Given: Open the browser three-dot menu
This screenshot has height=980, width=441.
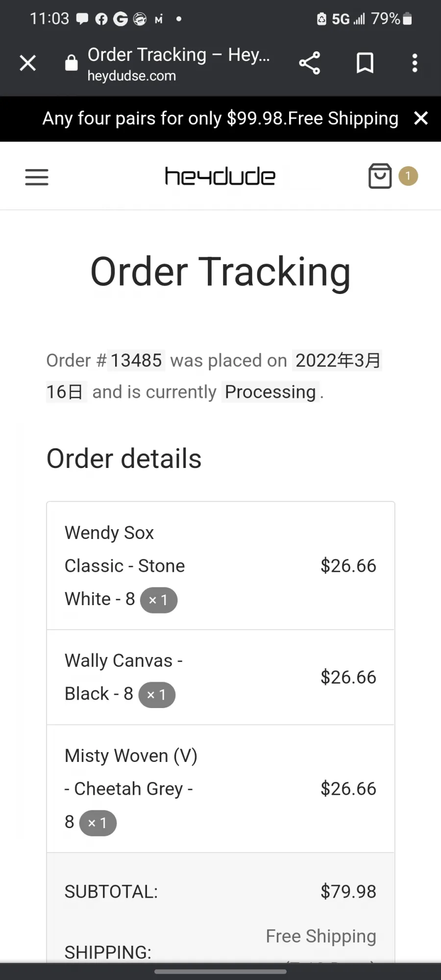Looking at the screenshot, I should point(415,63).
